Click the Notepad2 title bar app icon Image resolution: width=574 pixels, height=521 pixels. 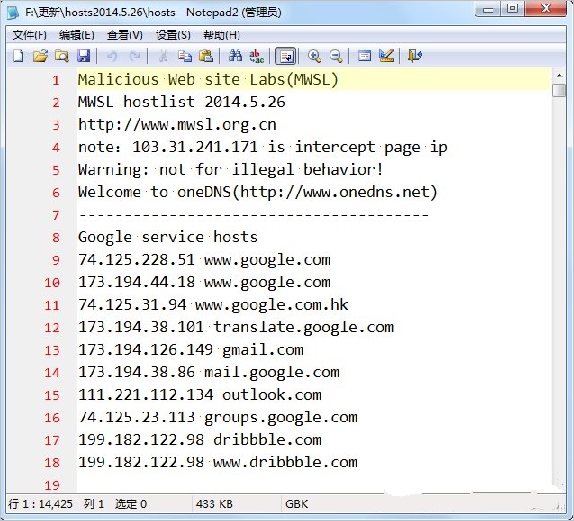pos(13,12)
